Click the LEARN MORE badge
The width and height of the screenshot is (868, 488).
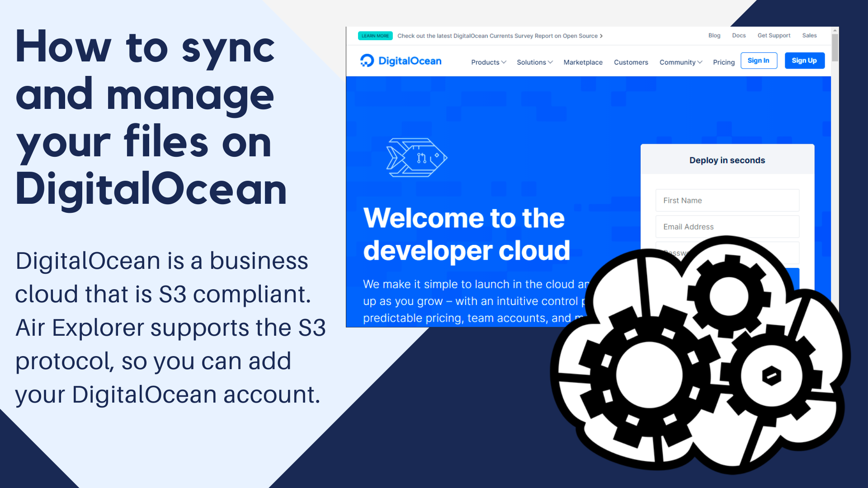point(375,35)
